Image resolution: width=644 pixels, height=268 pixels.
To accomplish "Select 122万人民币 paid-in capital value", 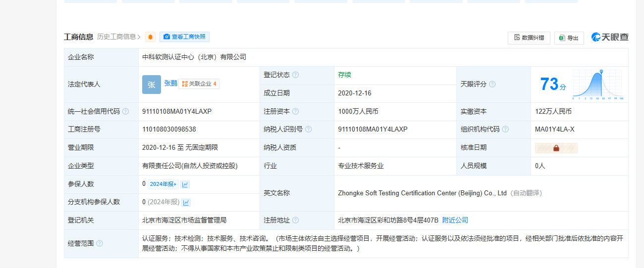I will point(553,112).
